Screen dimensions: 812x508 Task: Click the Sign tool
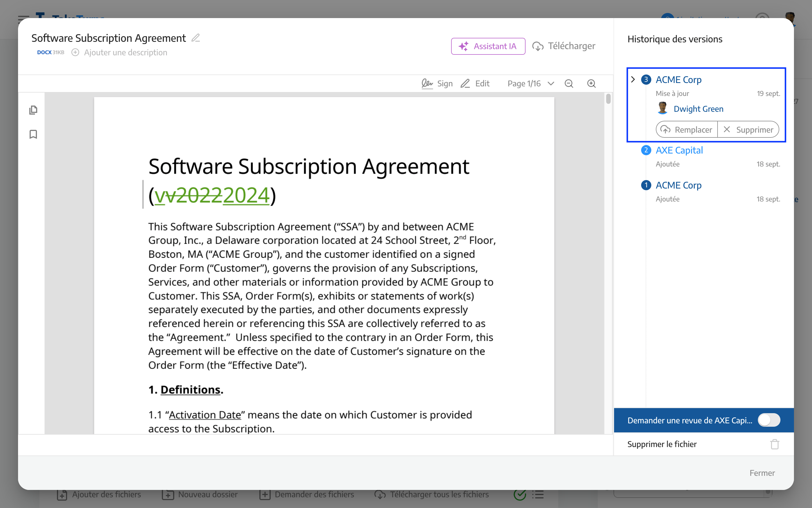437,83
